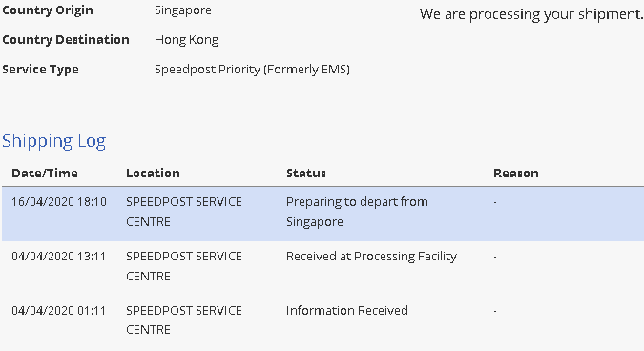Click the Status column header
The image size is (644, 351).
[x=306, y=174]
